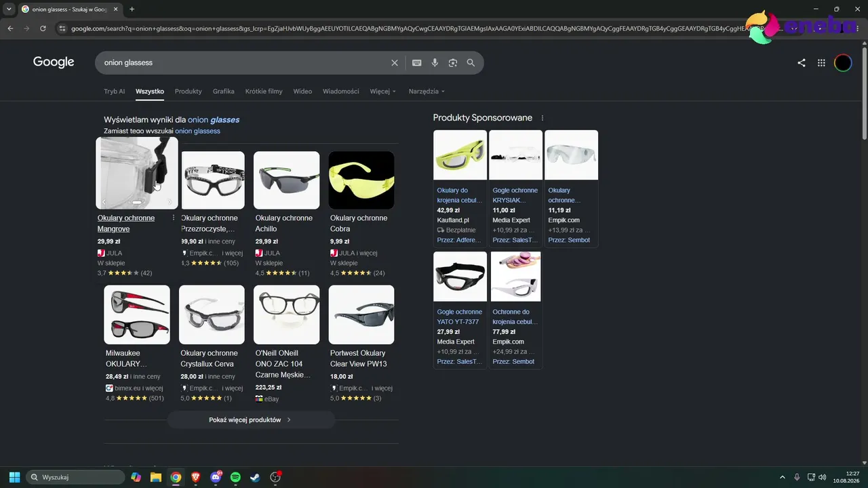Submit search with the magnifying glass icon
Viewport: 868px width, 488px height.
pyautogui.click(x=471, y=62)
